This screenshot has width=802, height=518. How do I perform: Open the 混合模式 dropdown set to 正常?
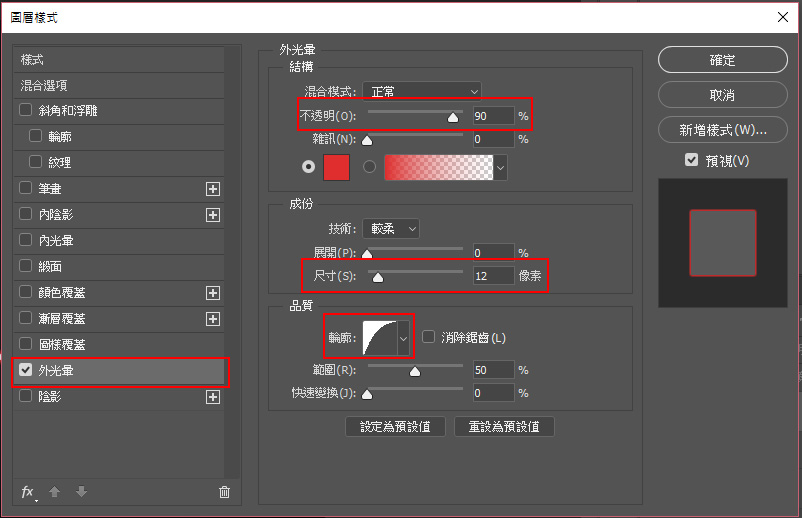422,92
